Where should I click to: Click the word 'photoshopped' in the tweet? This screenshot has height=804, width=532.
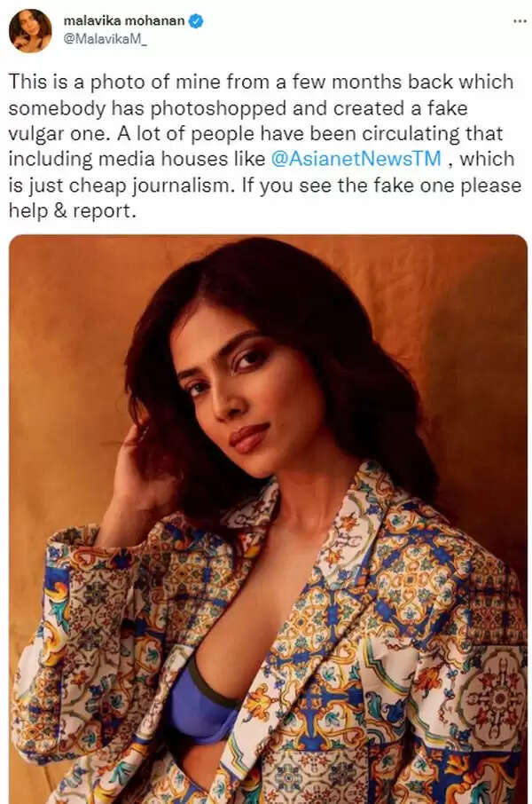[218, 108]
